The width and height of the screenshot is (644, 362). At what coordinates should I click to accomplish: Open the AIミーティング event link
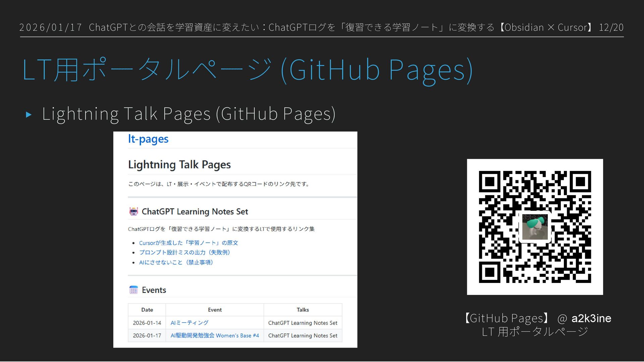[189, 323]
